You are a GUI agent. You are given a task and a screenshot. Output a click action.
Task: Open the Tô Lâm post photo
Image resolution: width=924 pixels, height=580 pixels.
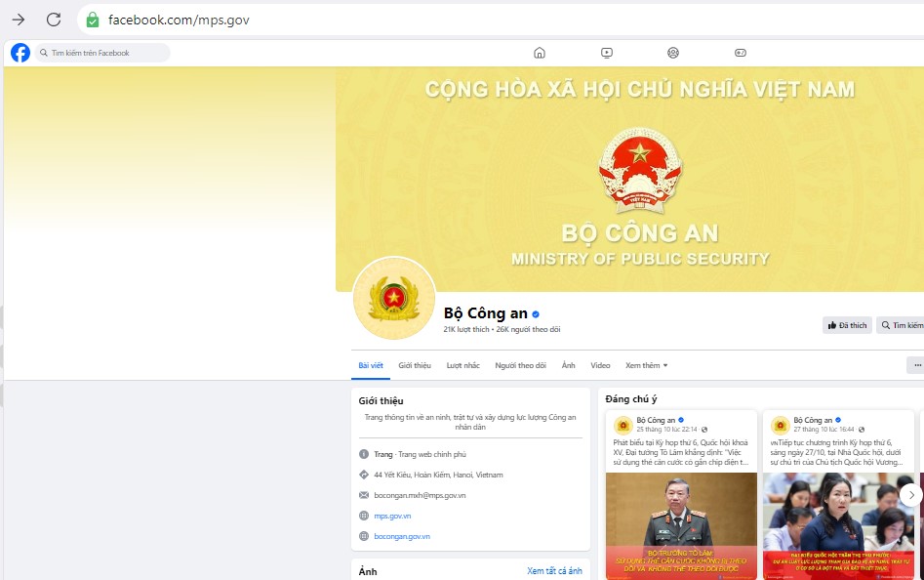681,525
